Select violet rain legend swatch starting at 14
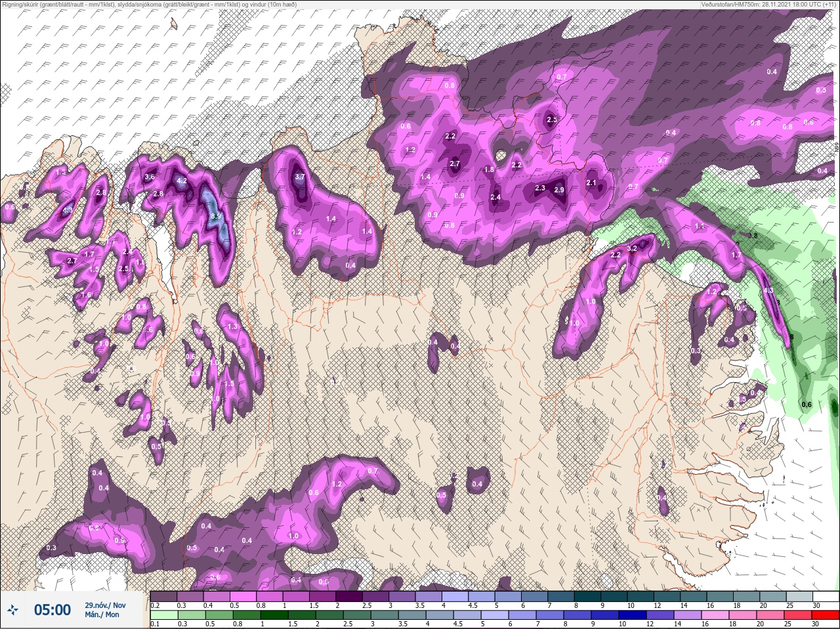Image resolution: width=840 pixels, height=629 pixels. tap(686, 615)
